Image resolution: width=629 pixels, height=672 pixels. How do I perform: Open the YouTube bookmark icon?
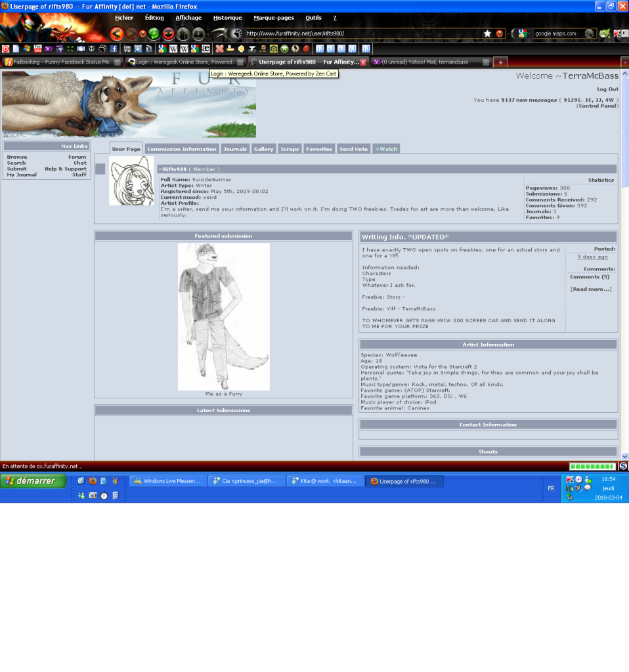point(37,49)
